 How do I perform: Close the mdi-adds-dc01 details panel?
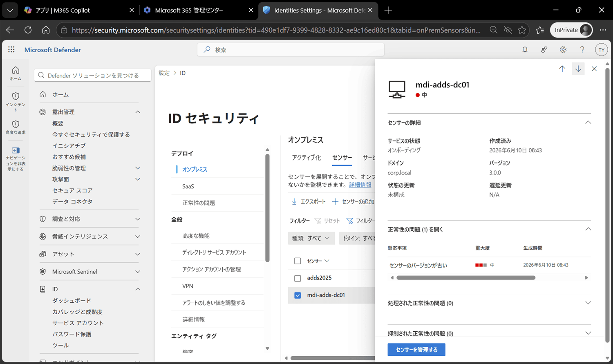tap(594, 69)
